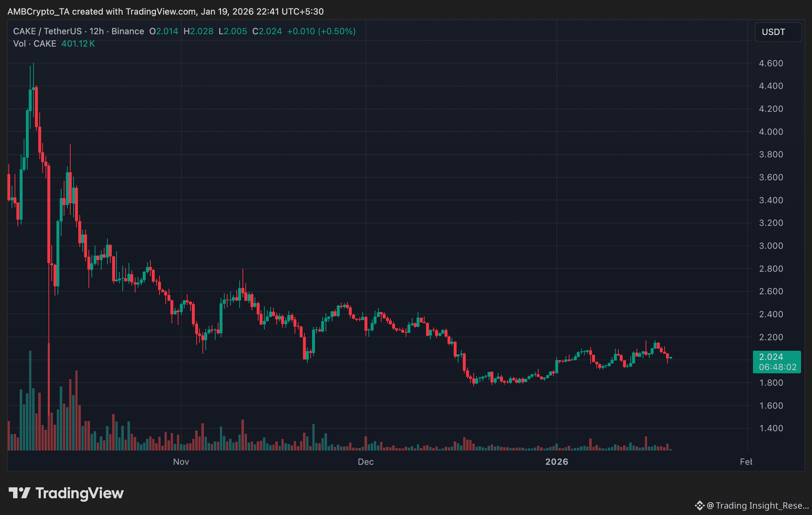Click the candle countdown timer 06:48:02
This screenshot has height=515, width=812.
(x=777, y=367)
